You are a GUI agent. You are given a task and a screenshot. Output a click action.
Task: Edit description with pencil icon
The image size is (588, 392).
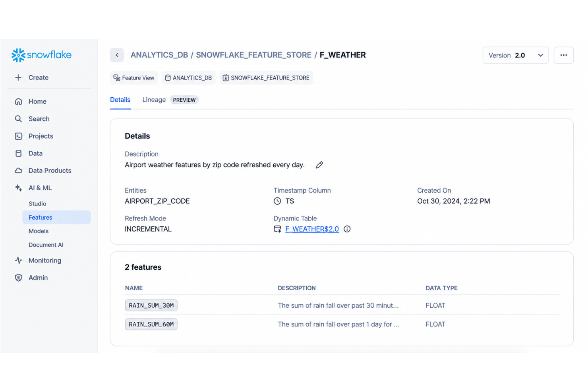(319, 165)
